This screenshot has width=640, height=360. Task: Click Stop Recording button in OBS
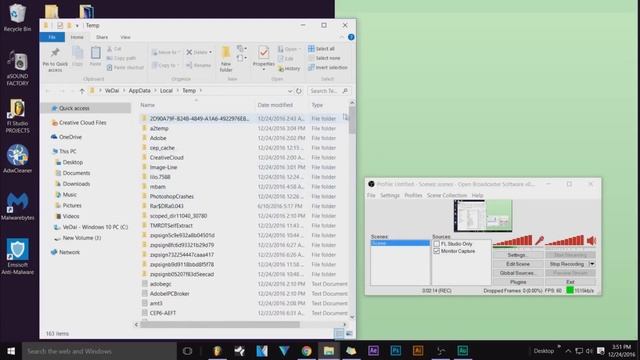click(x=567, y=264)
